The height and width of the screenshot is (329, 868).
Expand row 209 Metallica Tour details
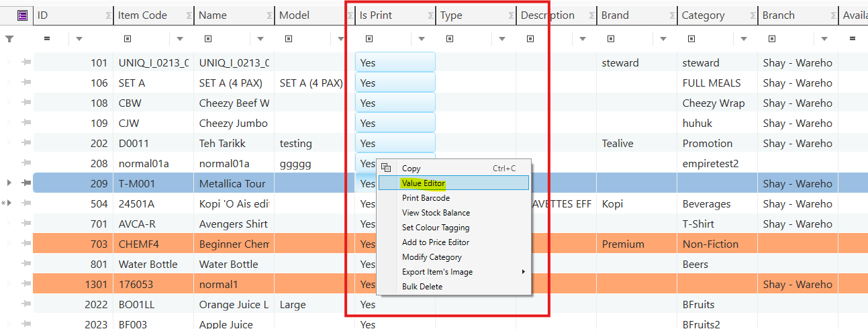tap(9, 183)
